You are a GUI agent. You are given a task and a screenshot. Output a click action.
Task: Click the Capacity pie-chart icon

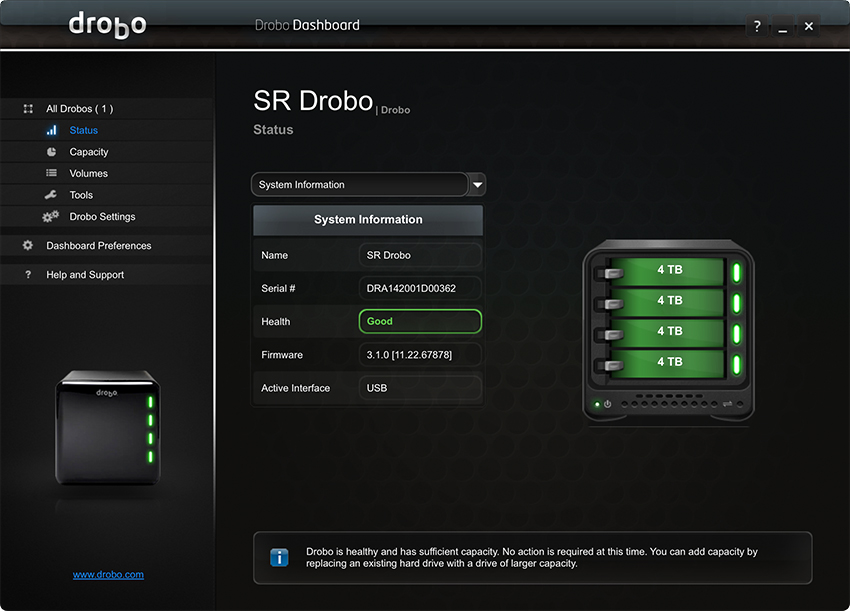click(51, 152)
